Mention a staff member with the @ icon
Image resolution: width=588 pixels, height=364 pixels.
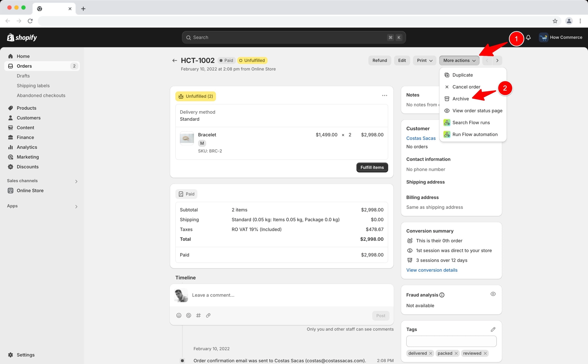(189, 315)
